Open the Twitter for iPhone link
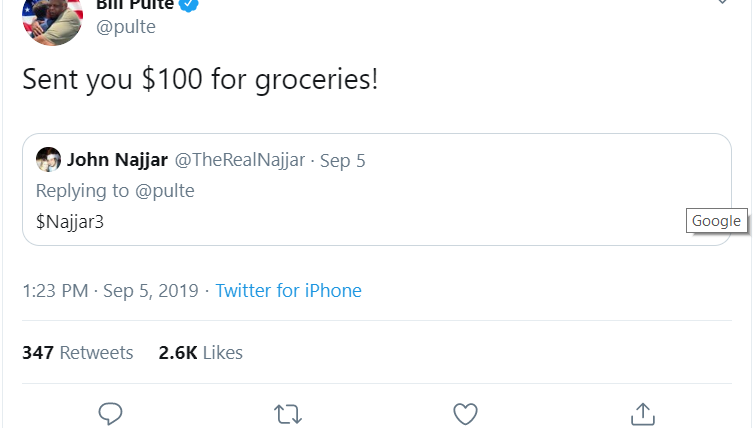This screenshot has height=428, width=755. coord(288,291)
